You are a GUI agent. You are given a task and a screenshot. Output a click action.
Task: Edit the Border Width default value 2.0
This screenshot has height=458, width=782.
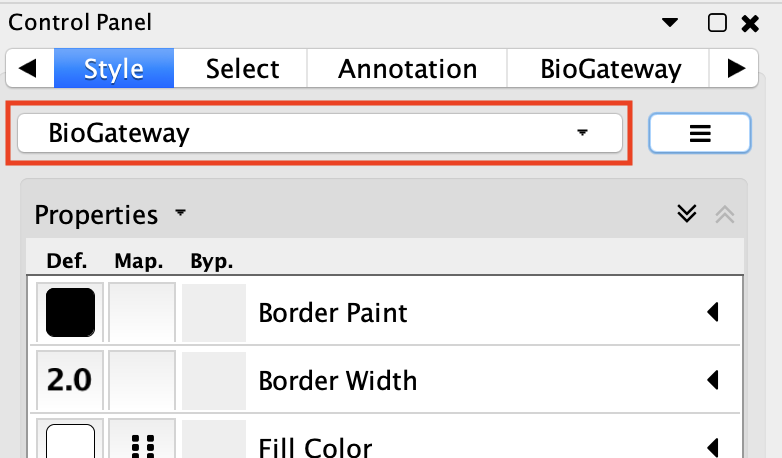pos(69,380)
